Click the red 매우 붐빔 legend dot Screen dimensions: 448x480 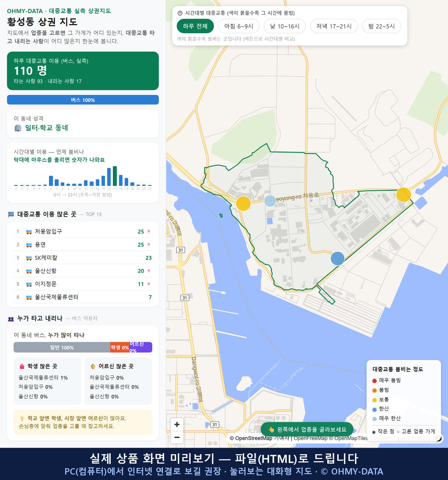[x=374, y=381]
